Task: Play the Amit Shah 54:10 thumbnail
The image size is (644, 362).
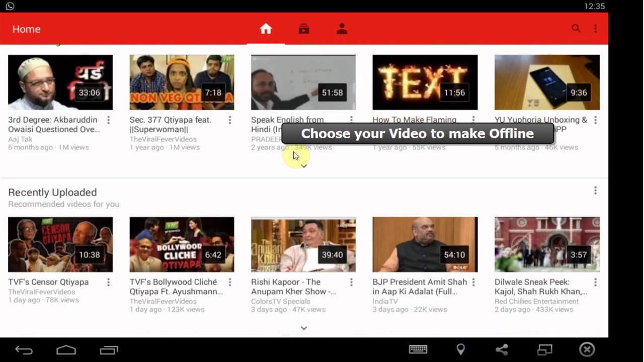Action: coord(425,244)
